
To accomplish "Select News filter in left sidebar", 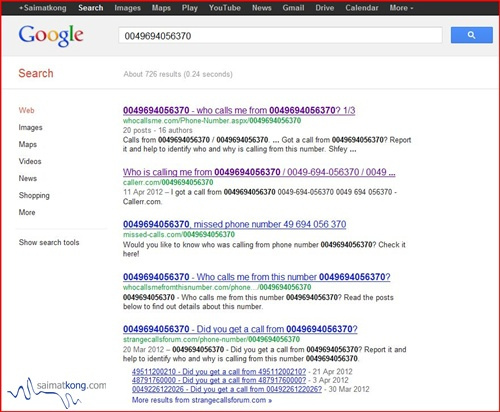I will click(x=28, y=178).
